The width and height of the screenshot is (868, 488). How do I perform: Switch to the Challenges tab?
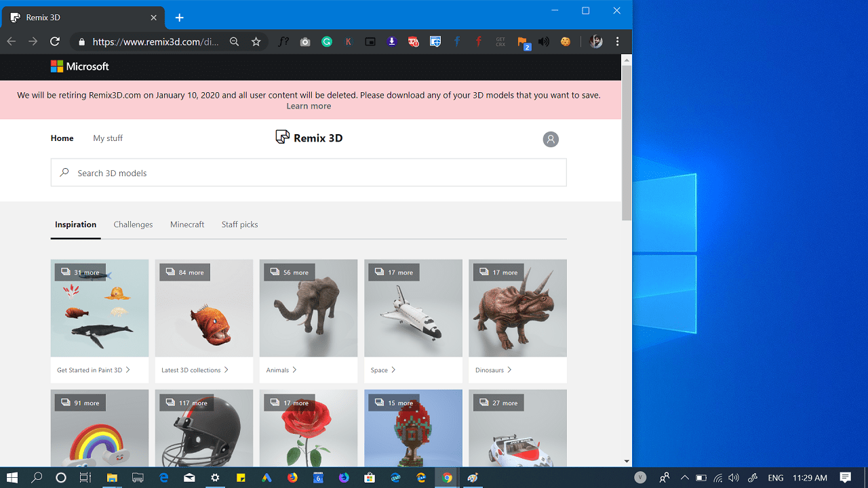(133, 224)
